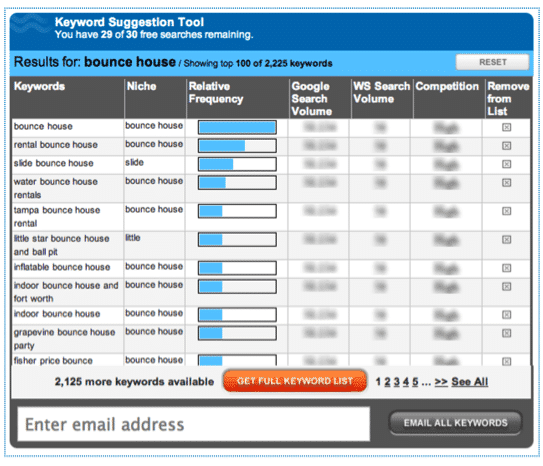Open the See All link

[x=470, y=382]
